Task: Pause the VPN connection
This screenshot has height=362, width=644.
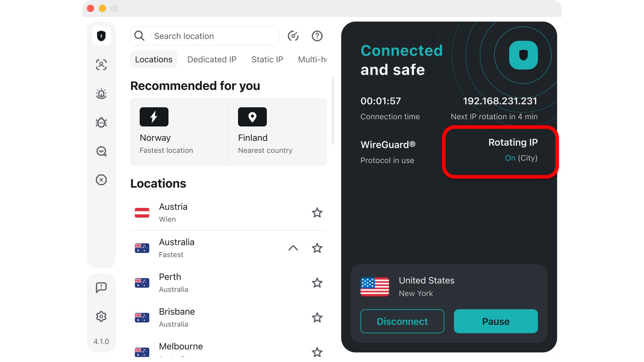Action: [495, 321]
